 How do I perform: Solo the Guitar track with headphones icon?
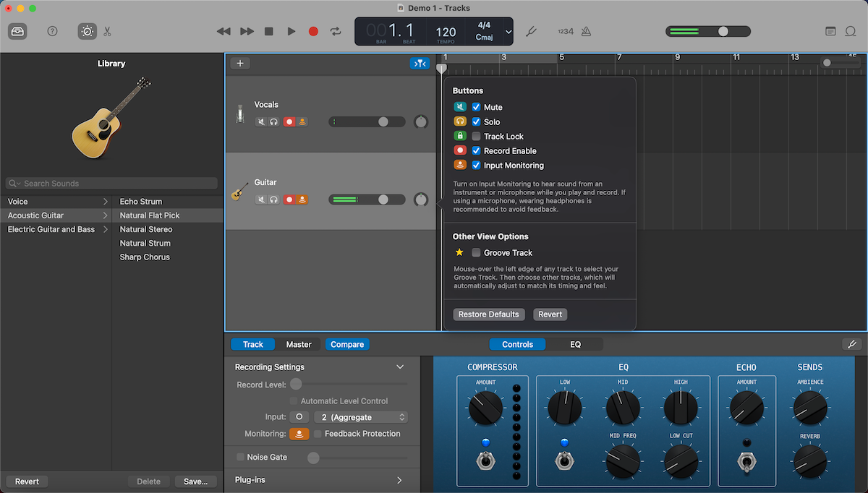point(274,200)
